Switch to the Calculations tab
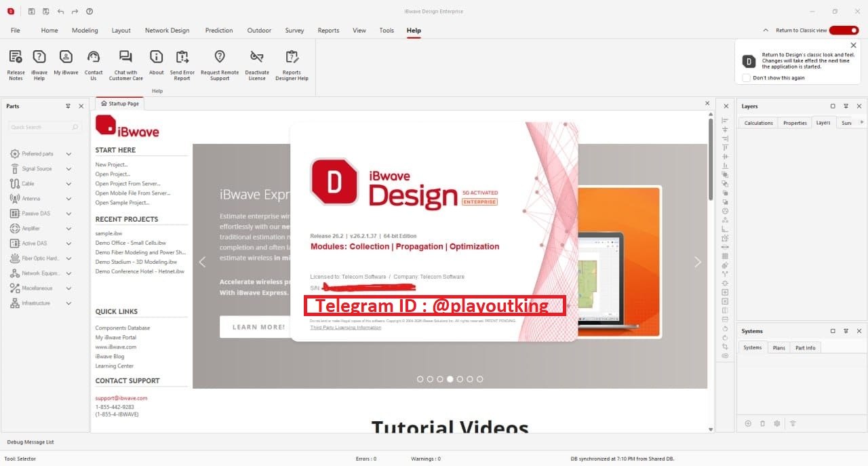The image size is (868, 466). pos(758,123)
